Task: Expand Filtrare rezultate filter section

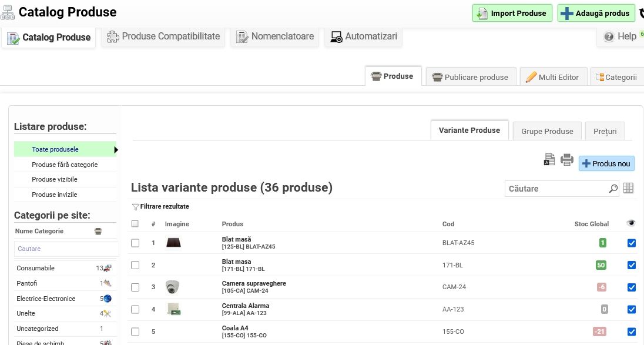Action: coord(160,207)
